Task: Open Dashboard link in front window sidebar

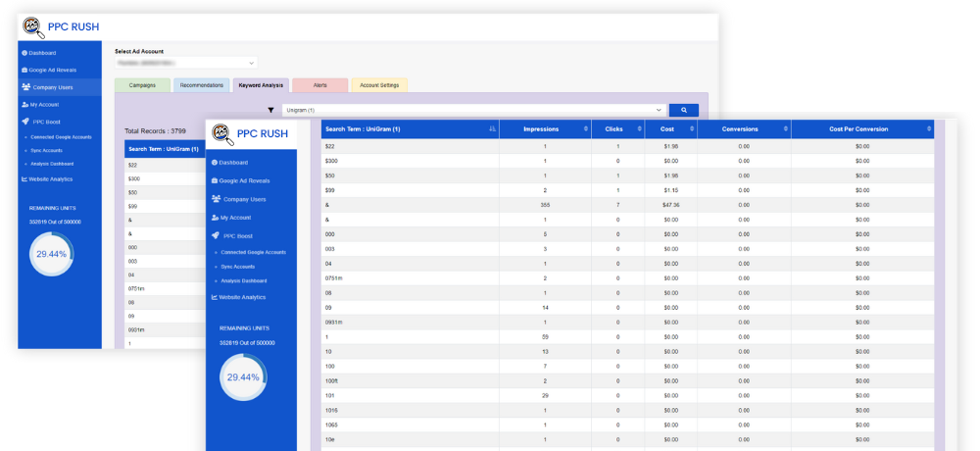Action: tap(233, 163)
